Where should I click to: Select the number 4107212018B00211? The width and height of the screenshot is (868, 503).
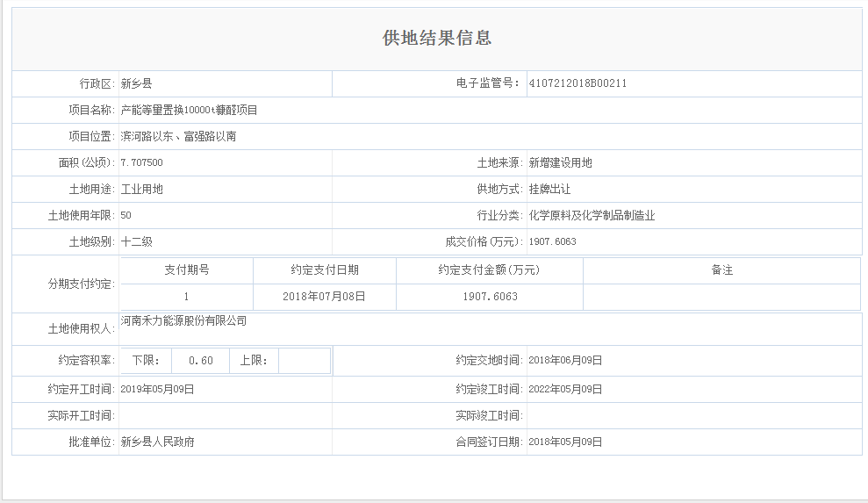577,83
